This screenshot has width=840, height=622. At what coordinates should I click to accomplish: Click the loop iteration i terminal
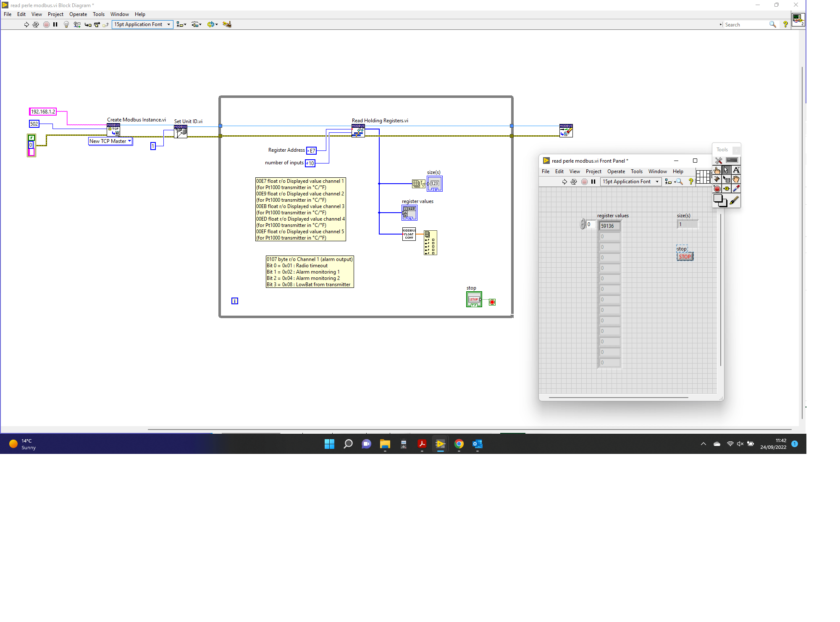pos(235,301)
